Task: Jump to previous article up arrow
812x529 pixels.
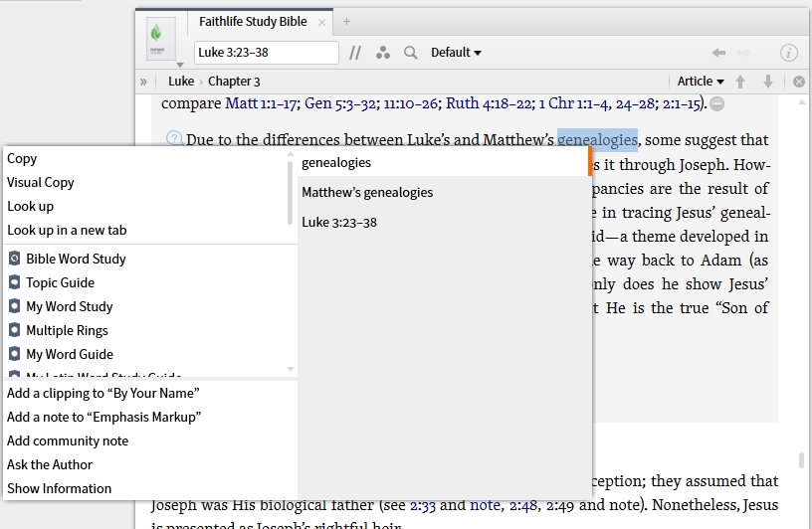Action: [740, 82]
